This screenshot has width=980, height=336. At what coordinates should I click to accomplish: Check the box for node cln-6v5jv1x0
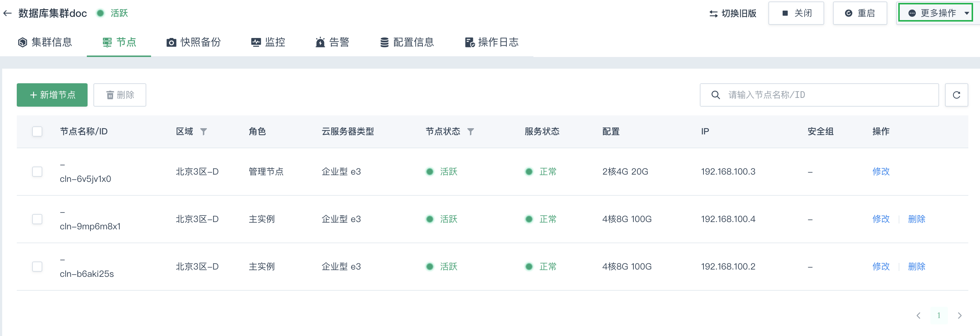37,172
